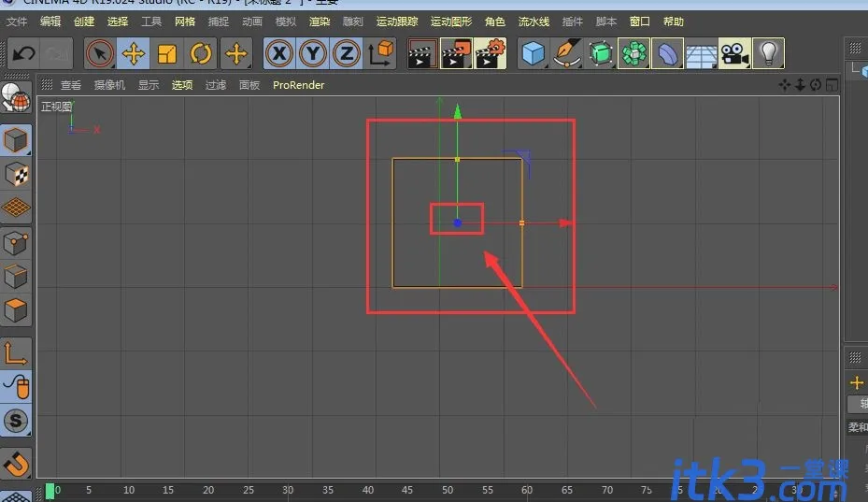Screen dimensions: 868x502
Task: Click the recent tool plus icon in toolbar
Action: pyautogui.click(x=236, y=53)
